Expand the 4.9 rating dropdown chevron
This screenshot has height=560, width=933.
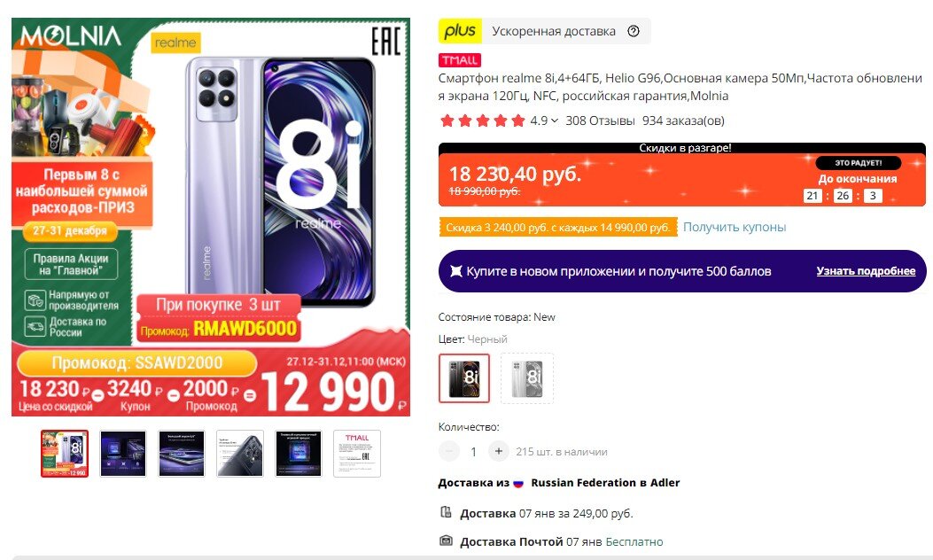(555, 121)
